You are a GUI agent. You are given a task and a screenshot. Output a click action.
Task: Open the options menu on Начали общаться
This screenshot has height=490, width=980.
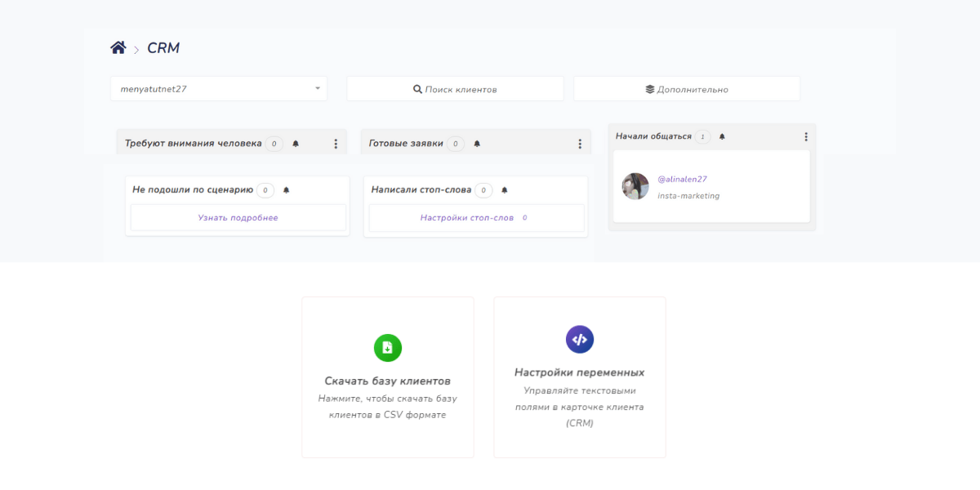tap(806, 136)
